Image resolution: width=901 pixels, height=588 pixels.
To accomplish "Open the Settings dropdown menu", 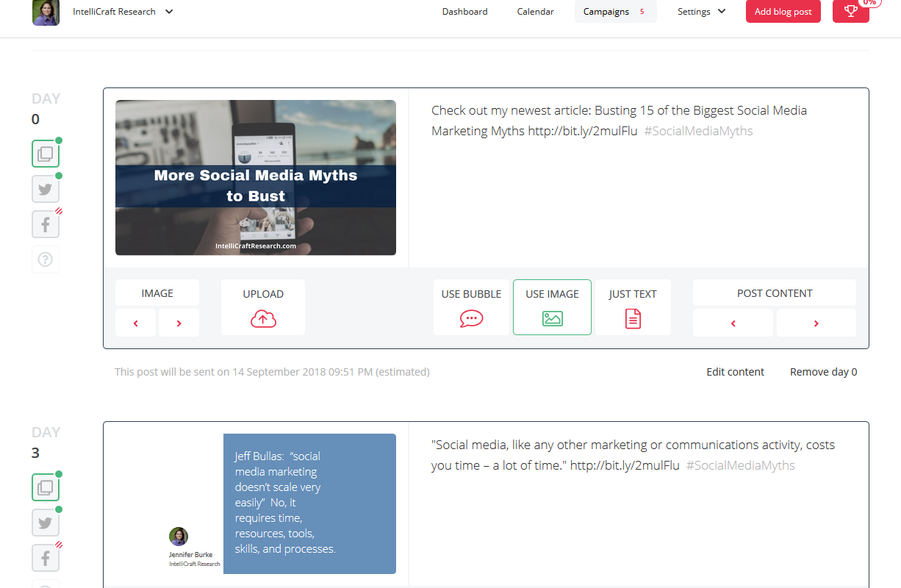I will 701,12.
